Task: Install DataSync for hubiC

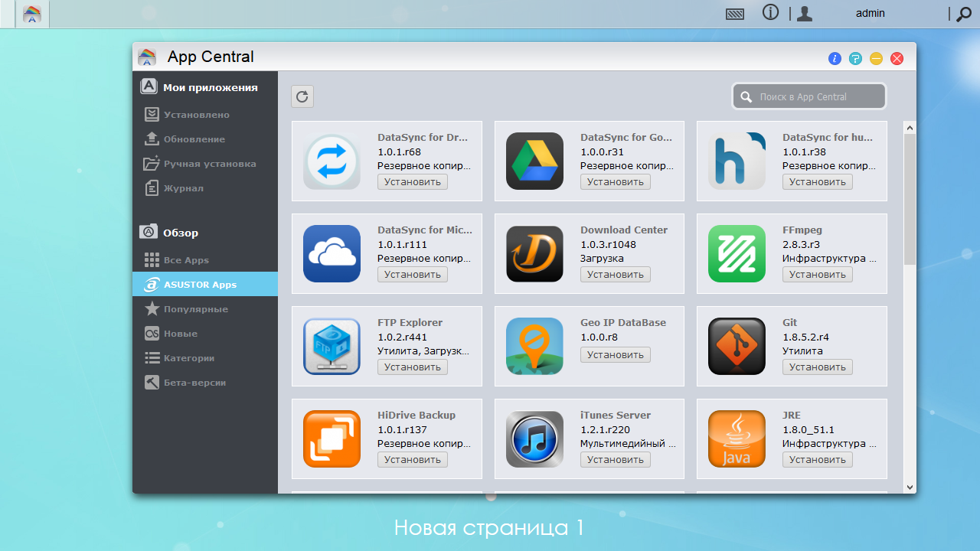Action: click(x=818, y=182)
